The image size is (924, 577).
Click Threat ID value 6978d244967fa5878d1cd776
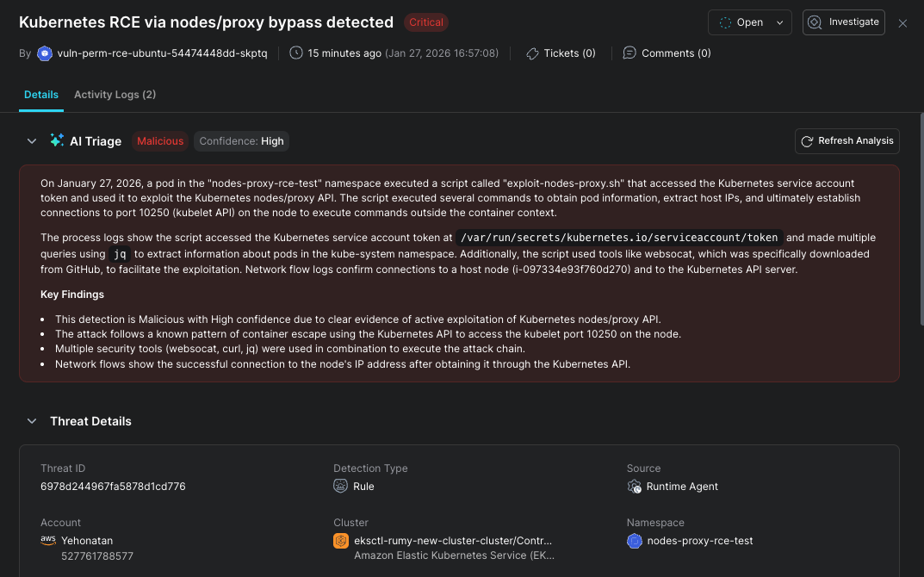[113, 487]
